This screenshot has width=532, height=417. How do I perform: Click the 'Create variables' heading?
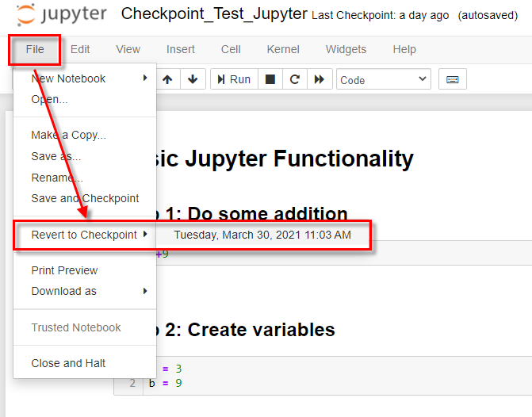pyautogui.click(x=262, y=330)
